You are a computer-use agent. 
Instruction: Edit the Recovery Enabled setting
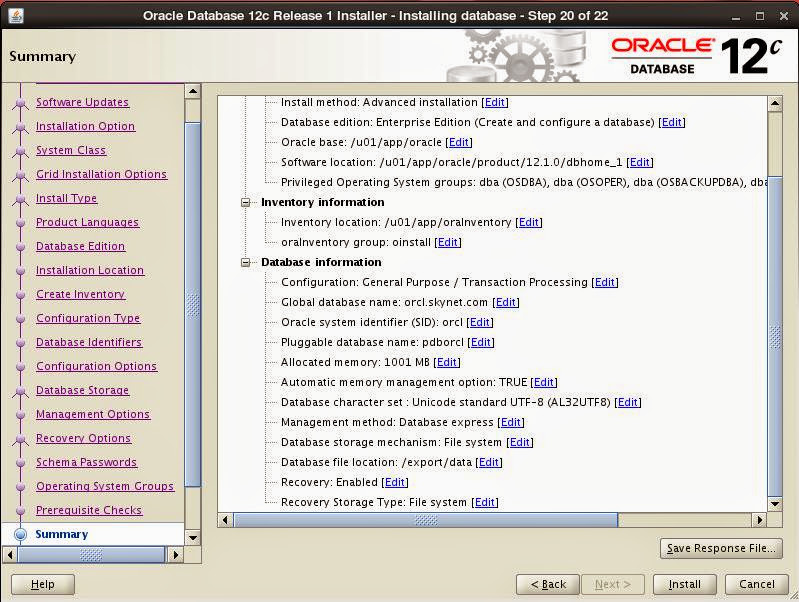pyautogui.click(x=394, y=482)
